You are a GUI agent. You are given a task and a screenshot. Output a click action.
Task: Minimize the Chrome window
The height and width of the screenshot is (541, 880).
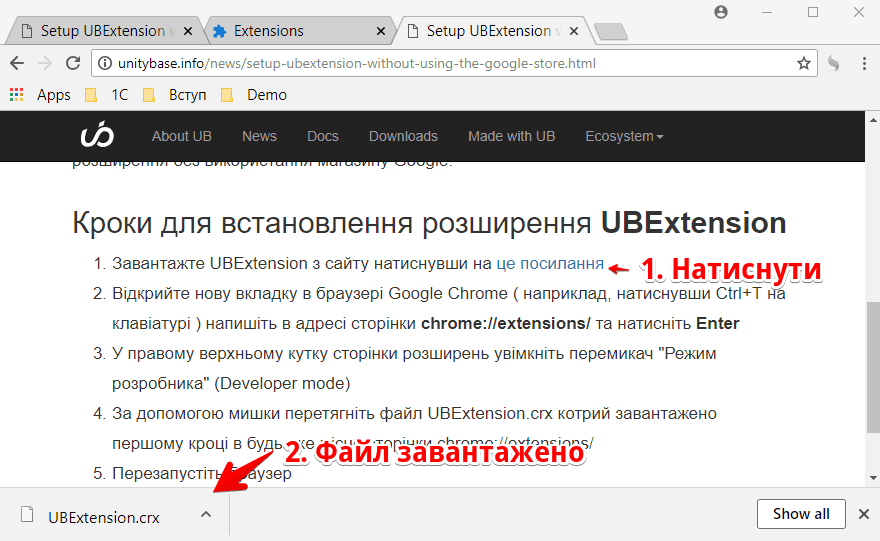pyautogui.click(x=767, y=12)
